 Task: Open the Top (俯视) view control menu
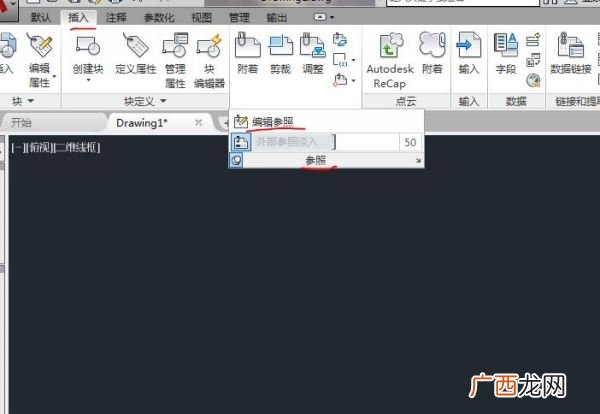pos(40,148)
